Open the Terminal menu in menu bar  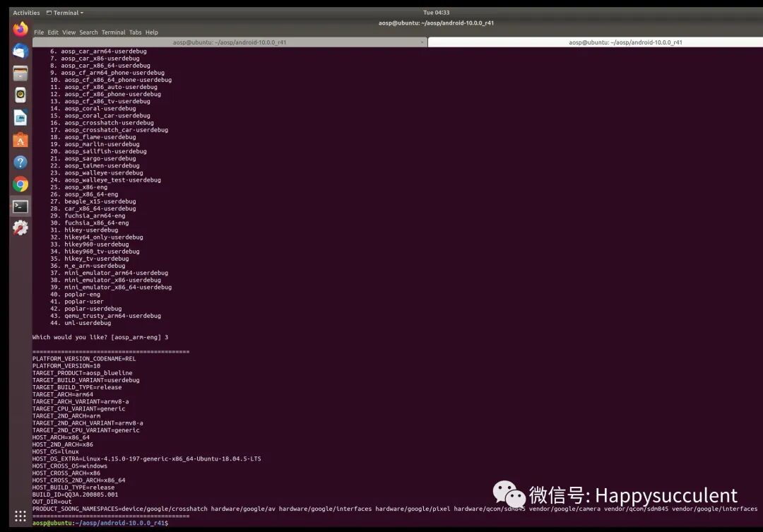[x=113, y=32]
